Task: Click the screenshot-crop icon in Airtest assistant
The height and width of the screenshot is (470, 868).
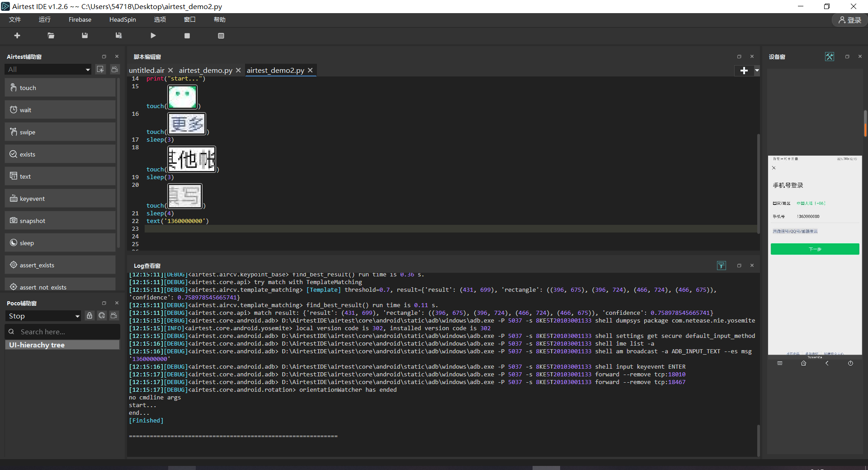Action: 100,69
